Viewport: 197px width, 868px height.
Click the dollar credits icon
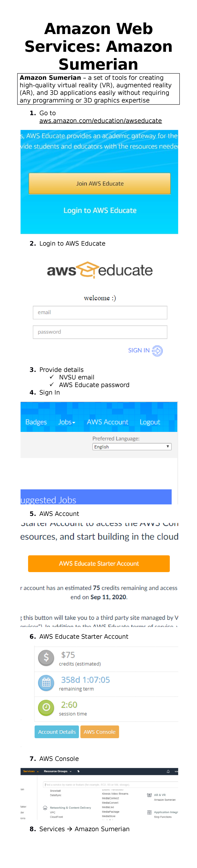(x=46, y=658)
